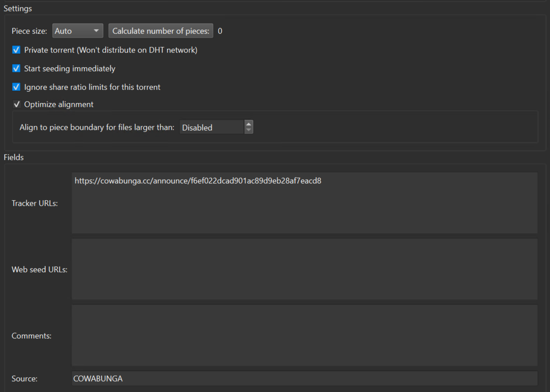Click the down arrow of alignment spinner
Image resolution: width=550 pixels, height=392 pixels.
[x=249, y=130]
